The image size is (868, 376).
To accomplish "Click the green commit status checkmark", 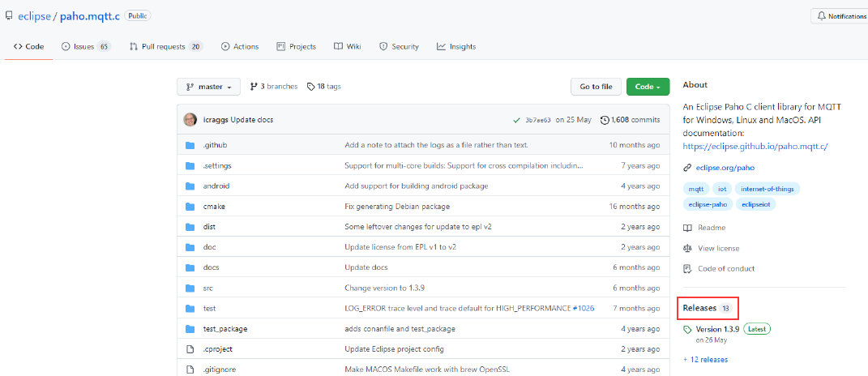I will (516, 120).
